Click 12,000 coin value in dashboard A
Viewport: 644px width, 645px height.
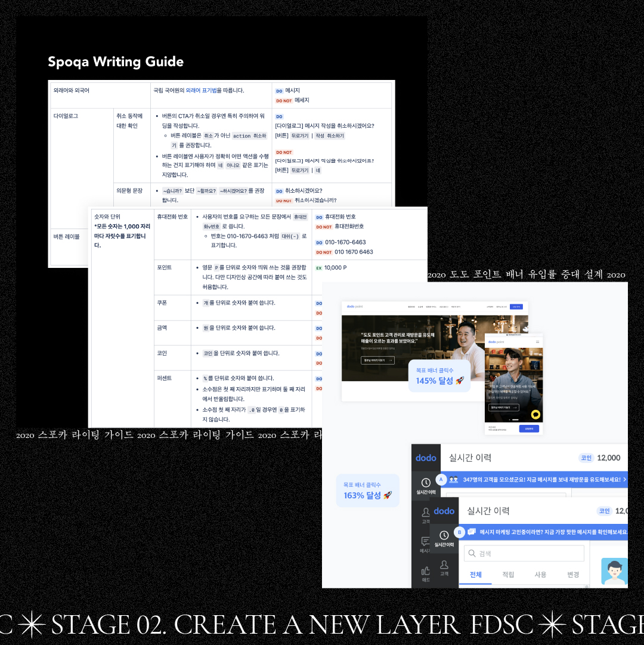(609, 458)
